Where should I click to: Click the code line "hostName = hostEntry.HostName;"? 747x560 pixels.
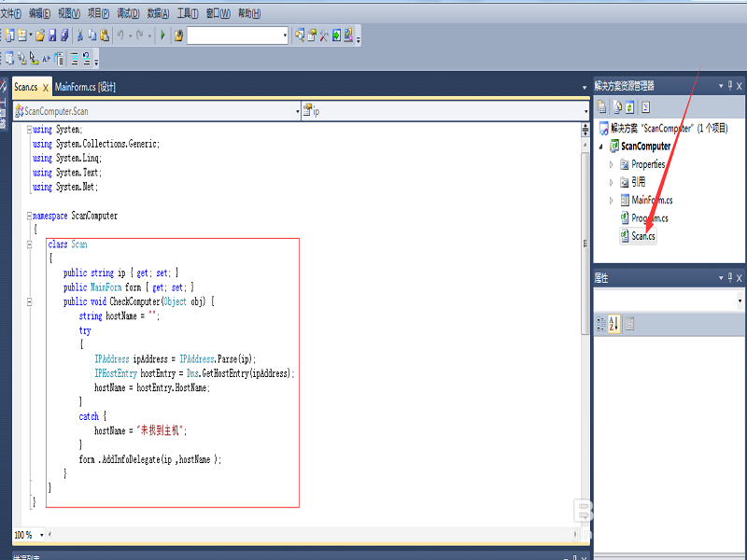click(152, 387)
